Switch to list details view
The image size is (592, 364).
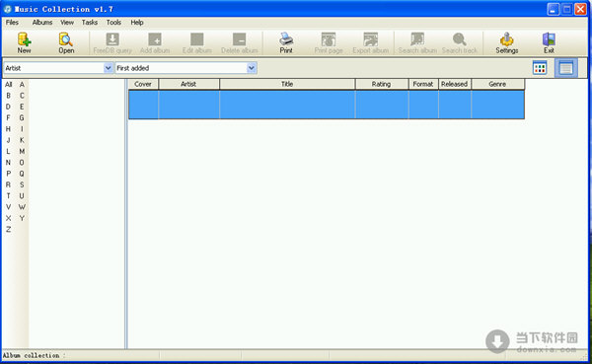[566, 68]
